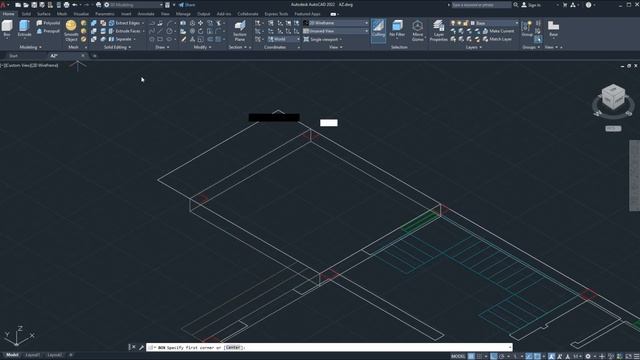Expand the Layers panel
This screenshot has width=640, height=360.
point(473,47)
